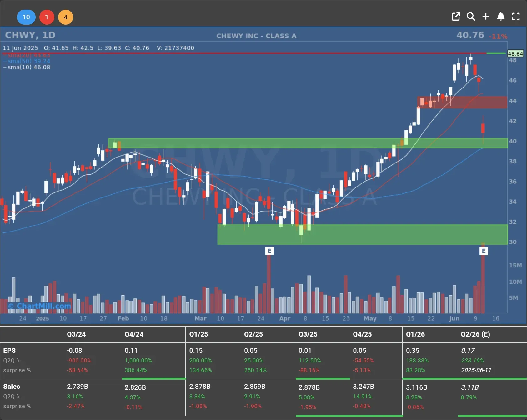Click the 8.79% sales growth estimate
The height and width of the screenshot is (420, 527).
[469, 397]
